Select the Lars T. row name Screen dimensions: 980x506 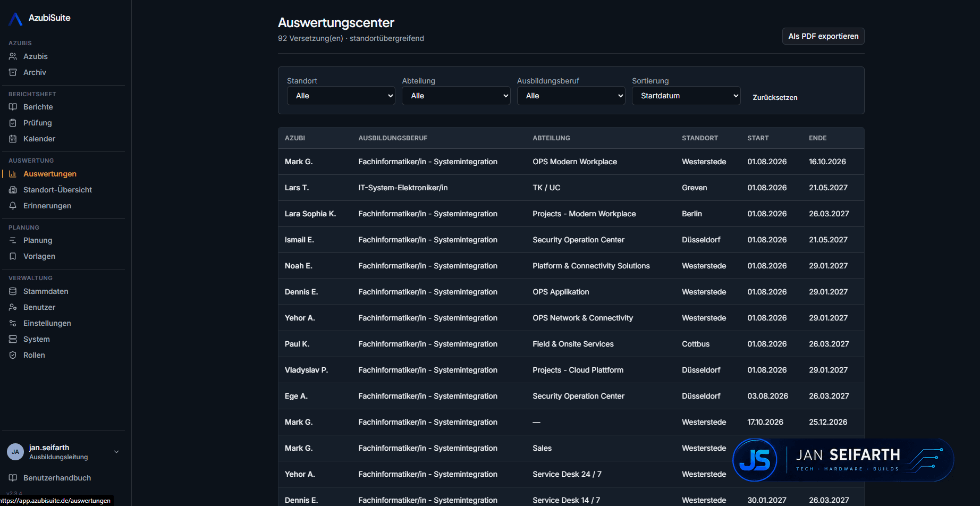tap(297, 188)
